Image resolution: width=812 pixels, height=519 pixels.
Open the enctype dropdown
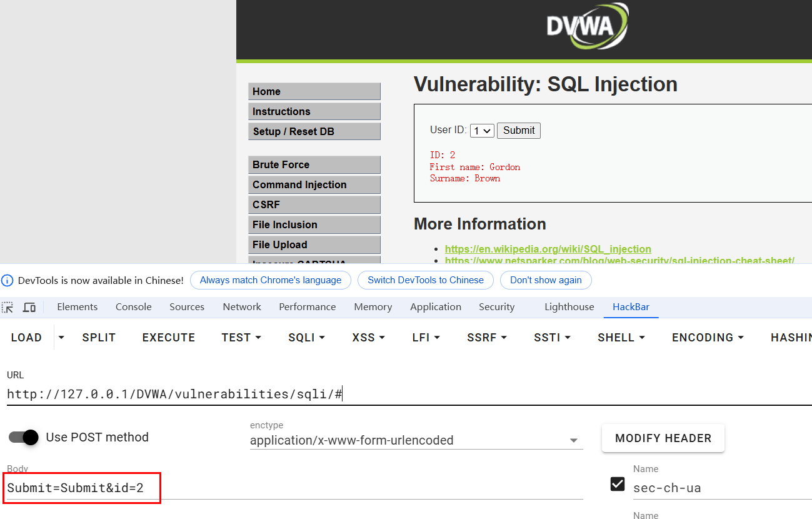416,440
